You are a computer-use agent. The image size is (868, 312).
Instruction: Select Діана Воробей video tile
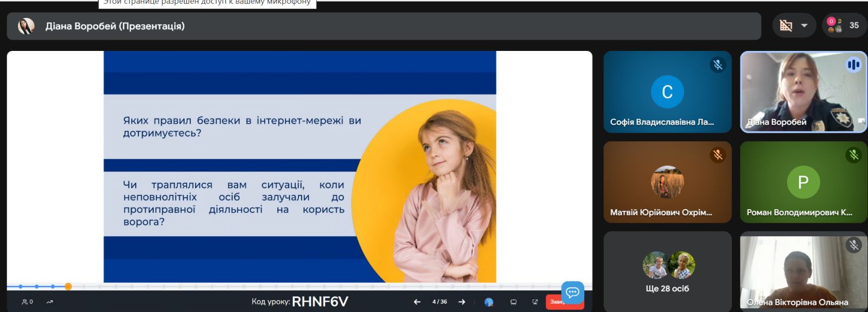[x=803, y=92]
